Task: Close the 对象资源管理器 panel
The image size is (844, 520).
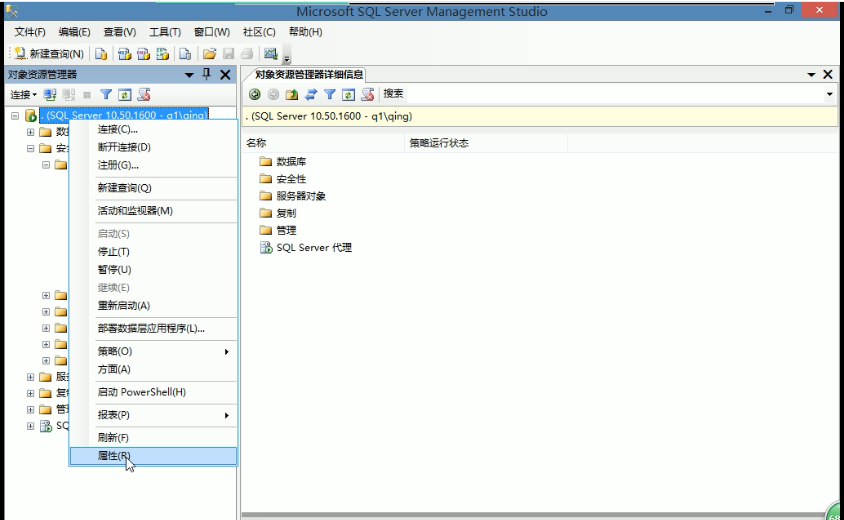Action: pyautogui.click(x=226, y=75)
